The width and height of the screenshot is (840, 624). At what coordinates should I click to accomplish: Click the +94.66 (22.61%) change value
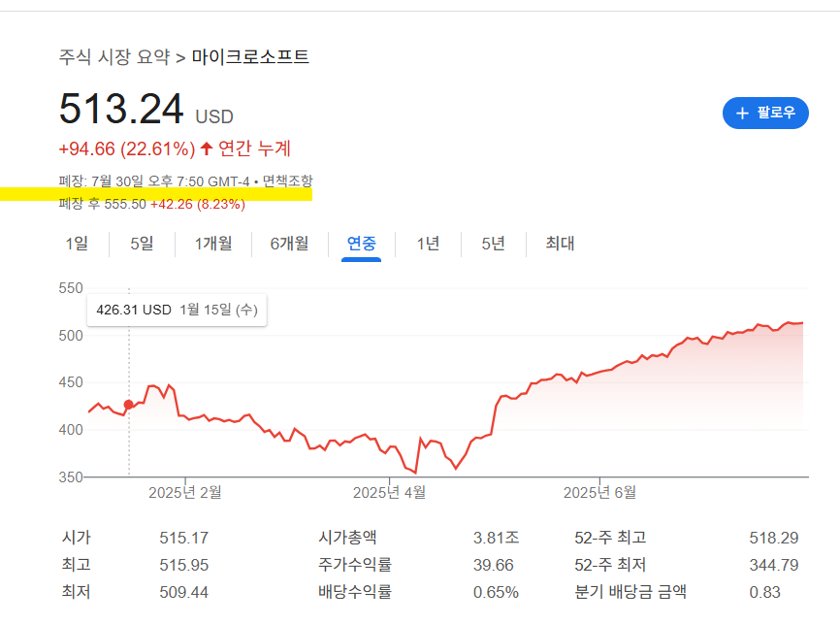pyautogui.click(x=127, y=149)
